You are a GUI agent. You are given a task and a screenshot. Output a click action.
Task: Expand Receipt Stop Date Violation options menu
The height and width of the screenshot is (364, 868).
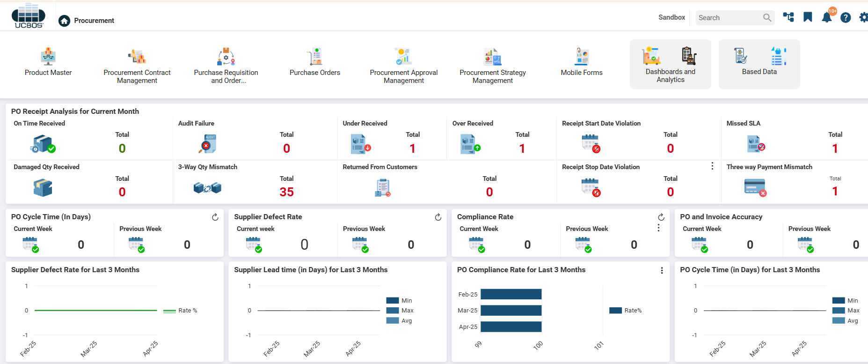[x=712, y=166]
